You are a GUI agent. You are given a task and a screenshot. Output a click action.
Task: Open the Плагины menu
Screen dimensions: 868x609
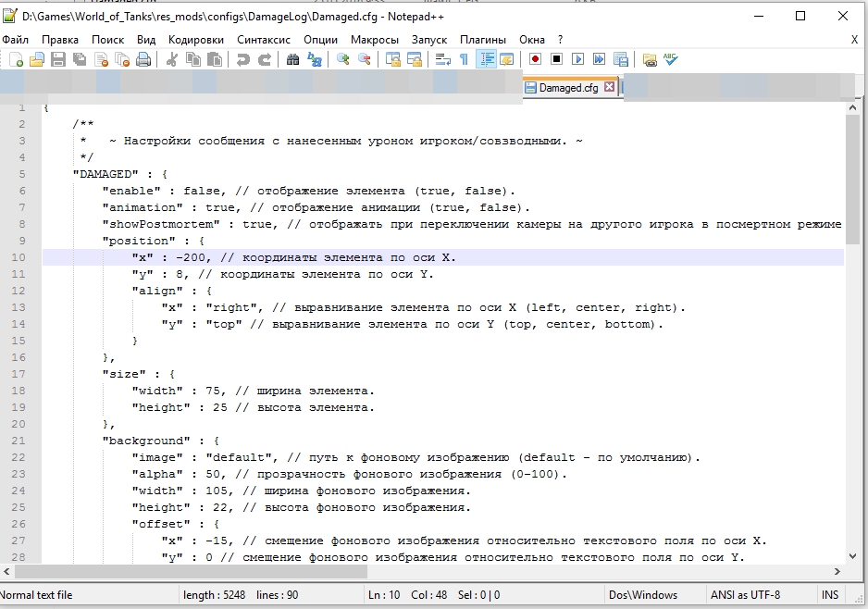pos(483,39)
